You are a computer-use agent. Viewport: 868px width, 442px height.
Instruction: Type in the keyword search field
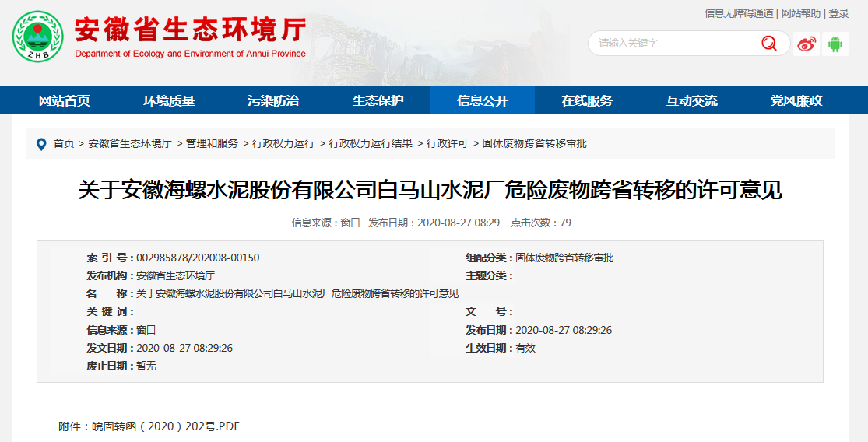click(673, 44)
